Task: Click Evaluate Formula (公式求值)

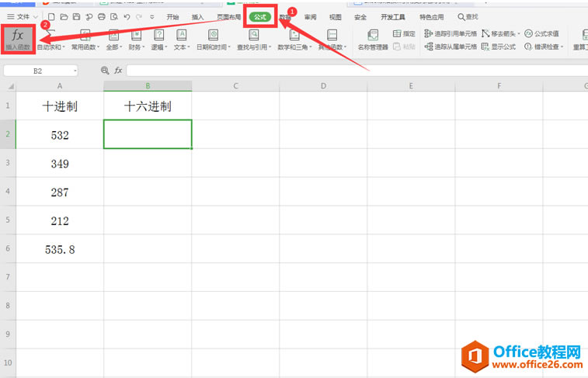Action: [x=541, y=33]
